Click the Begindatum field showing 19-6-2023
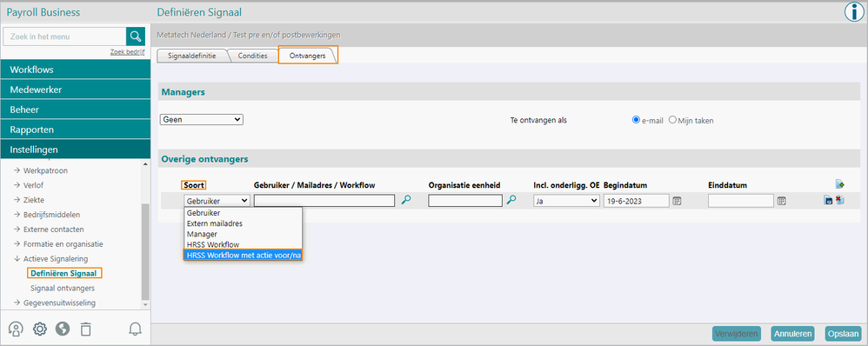The height and width of the screenshot is (346, 868). 636,201
